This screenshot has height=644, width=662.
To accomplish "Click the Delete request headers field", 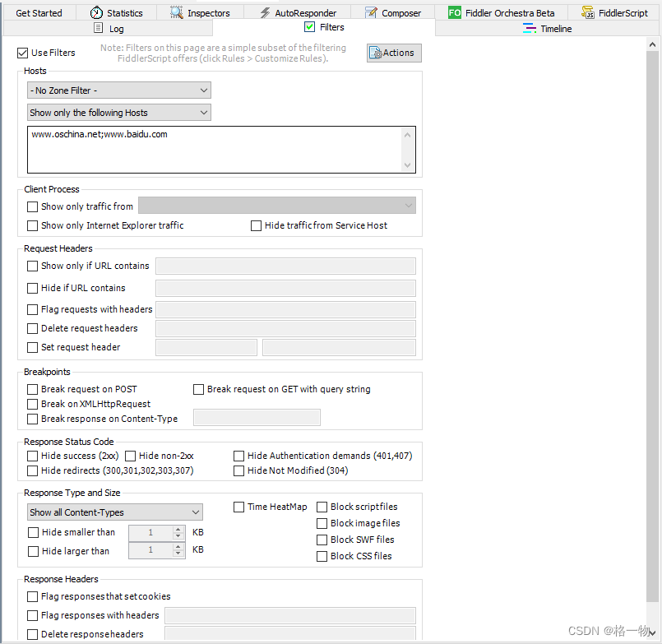I will pos(285,328).
